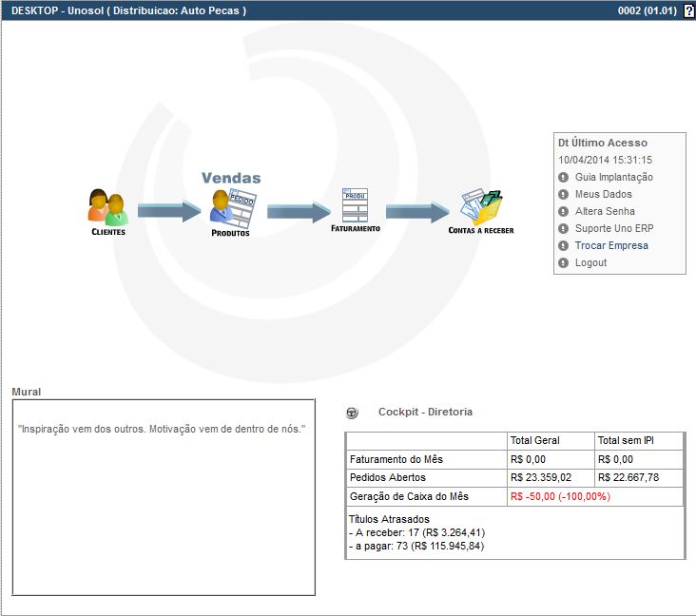Click the Faturamento label
Screen dimensions: 696x616
pyautogui.click(x=356, y=228)
